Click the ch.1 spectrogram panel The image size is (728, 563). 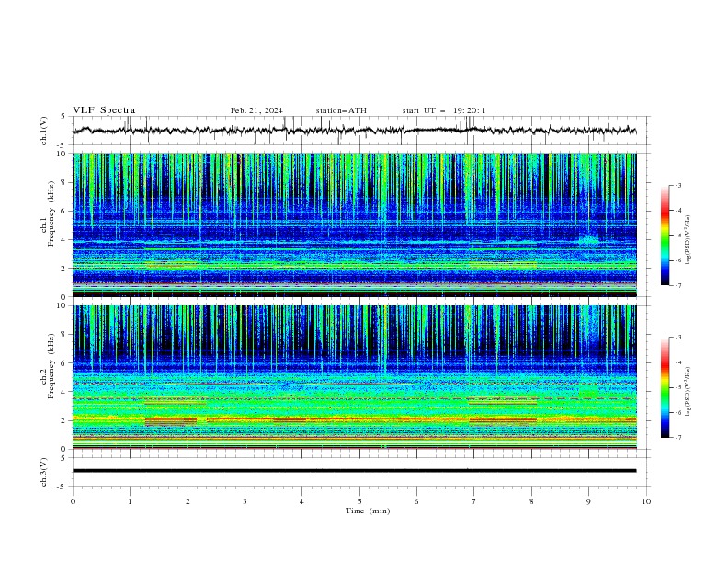(x=355, y=224)
